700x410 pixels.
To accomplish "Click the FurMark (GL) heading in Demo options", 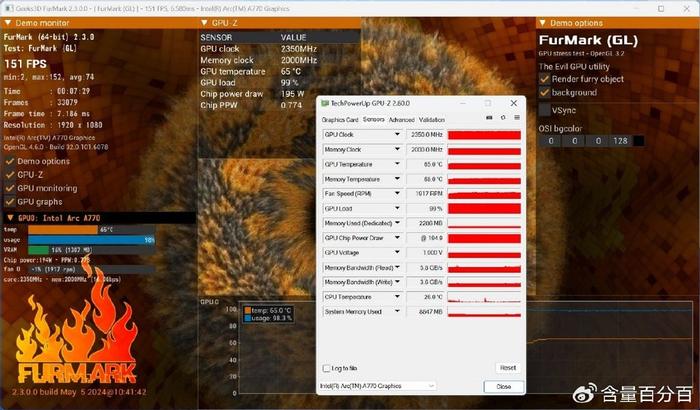I will point(588,40).
